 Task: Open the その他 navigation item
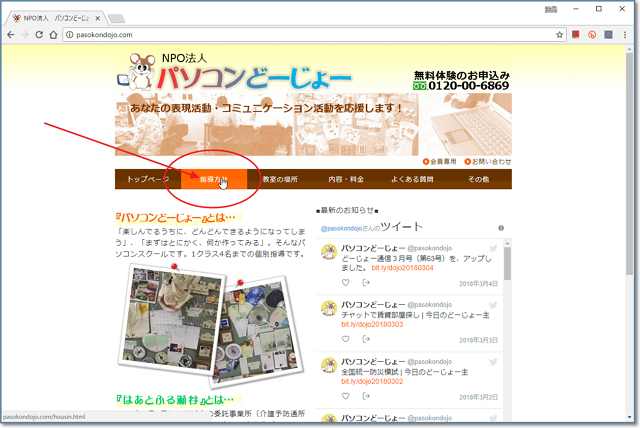[x=478, y=179]
